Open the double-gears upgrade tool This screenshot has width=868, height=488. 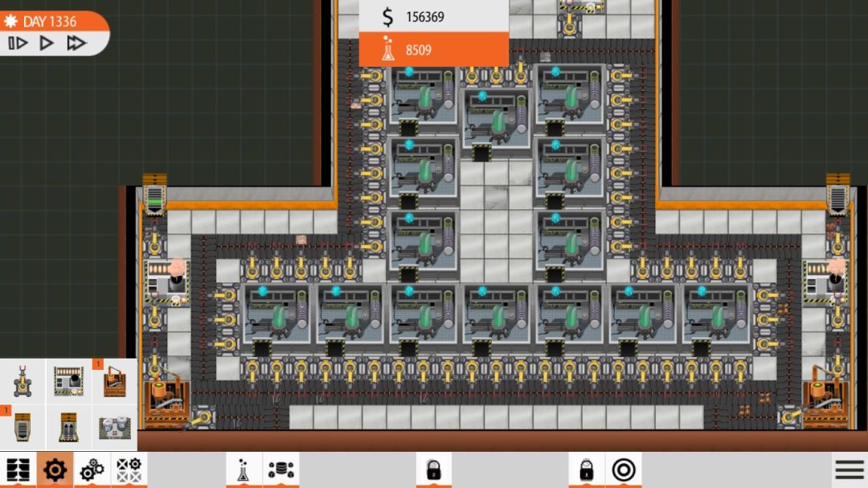[90, 470]
